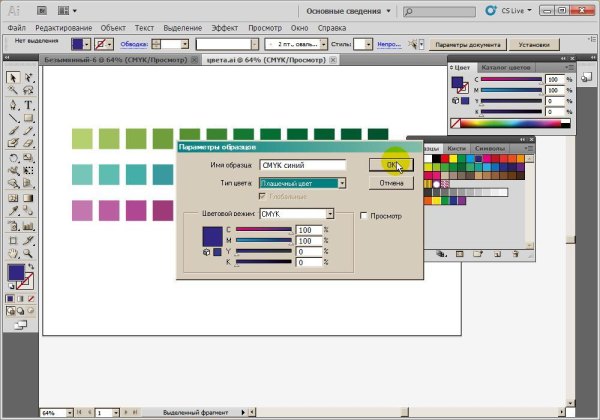The height and width of the screenshot is (420, 600).
Task: Click the Имя образца name field
Action: [x=301, y=166]
